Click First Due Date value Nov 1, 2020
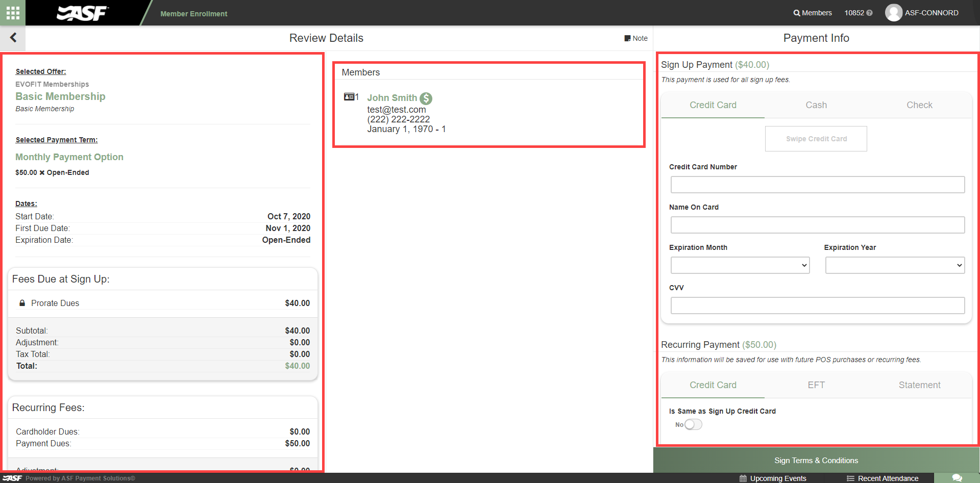Image resolution: width=980 pixels, height=483 pixels. tap(288, 228)
